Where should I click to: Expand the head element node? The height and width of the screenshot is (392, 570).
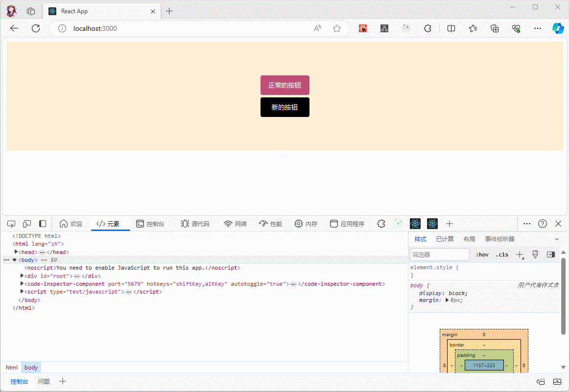point(16,252)
